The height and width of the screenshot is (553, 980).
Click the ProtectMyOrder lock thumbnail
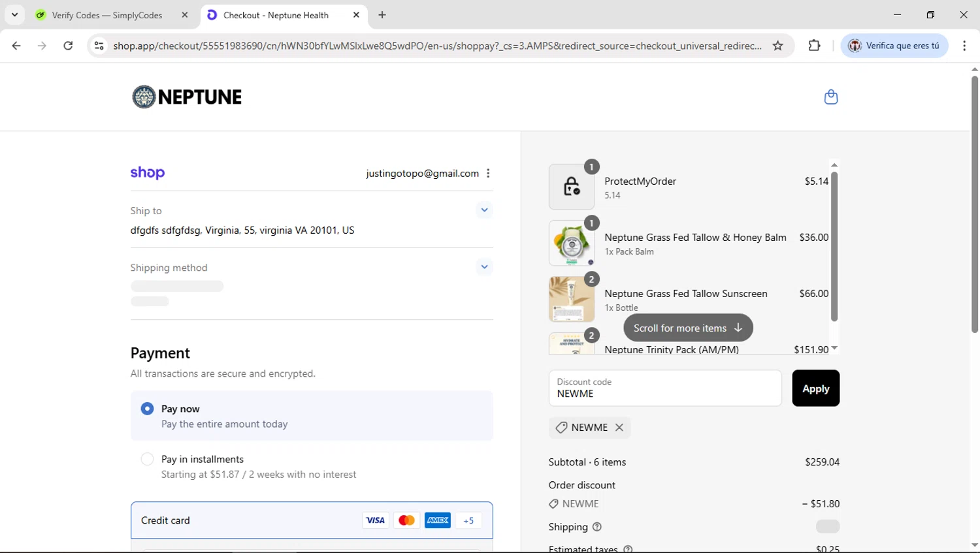572,187
